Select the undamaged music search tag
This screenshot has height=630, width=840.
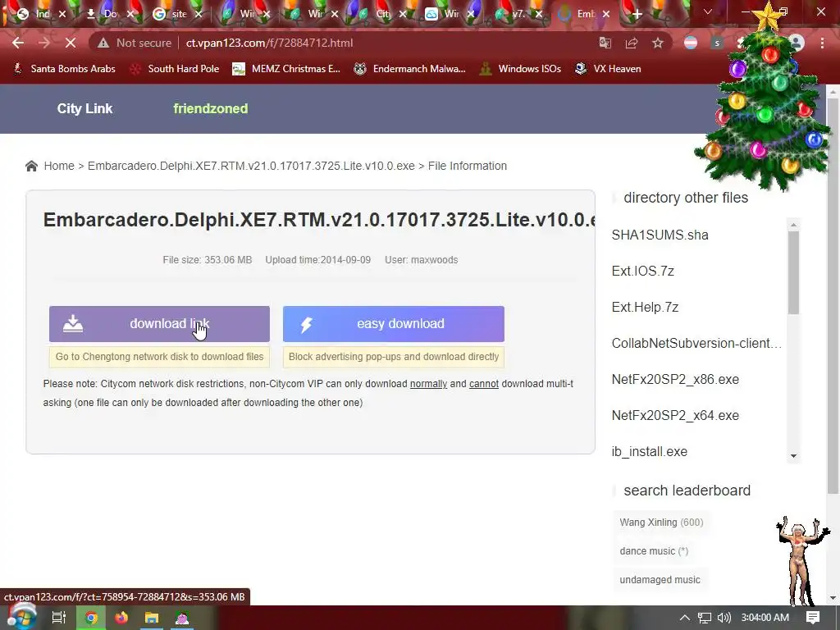click(660, 580)
